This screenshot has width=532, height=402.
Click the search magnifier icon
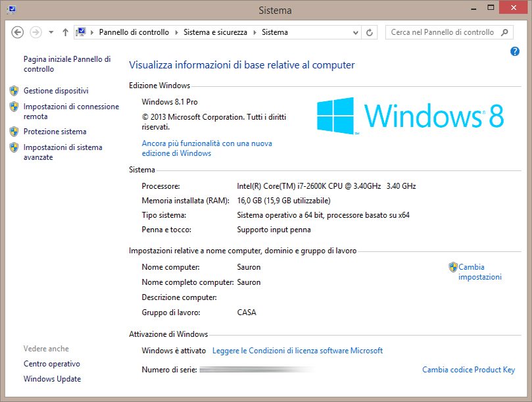pos(504,32)
